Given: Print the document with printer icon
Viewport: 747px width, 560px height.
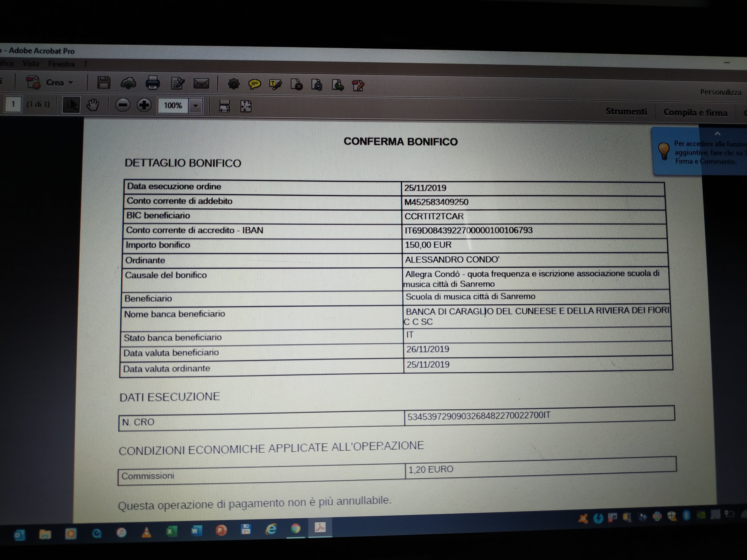Looking at the screenshot, I should tap(153, 83).
